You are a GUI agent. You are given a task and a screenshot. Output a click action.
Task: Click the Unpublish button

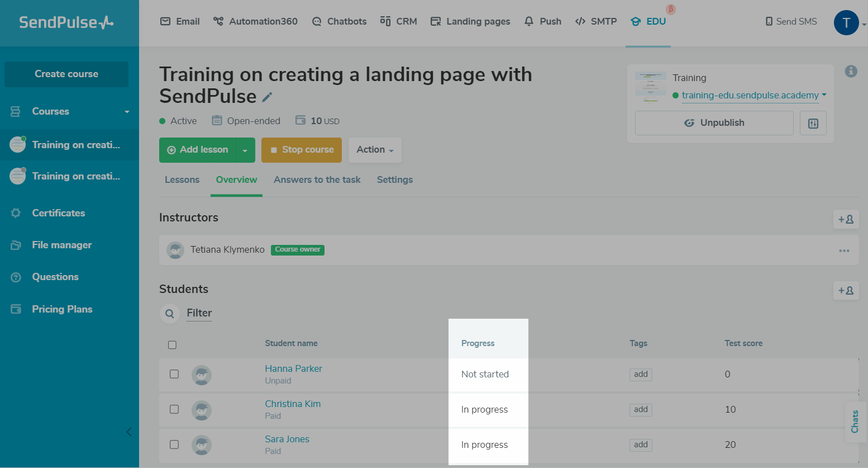click(714, 123)
